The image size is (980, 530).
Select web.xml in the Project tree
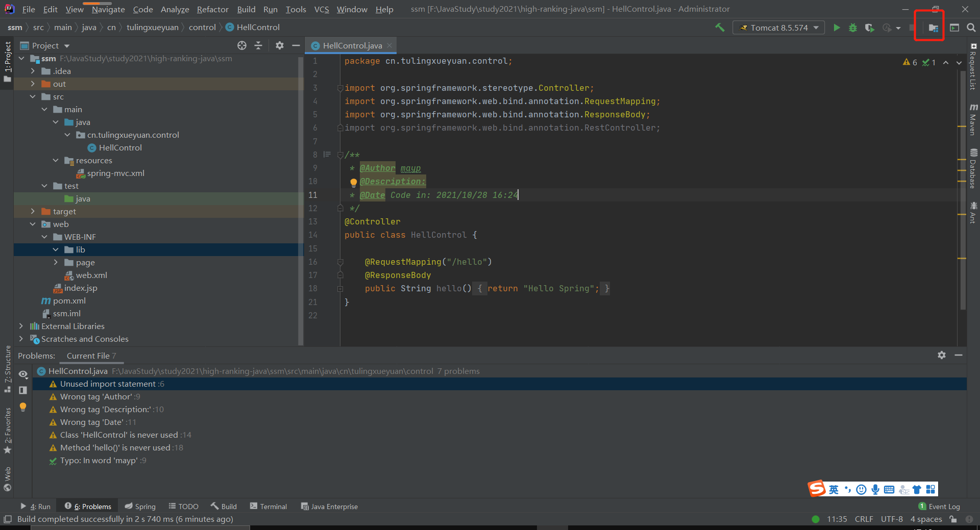click(91, 275)
